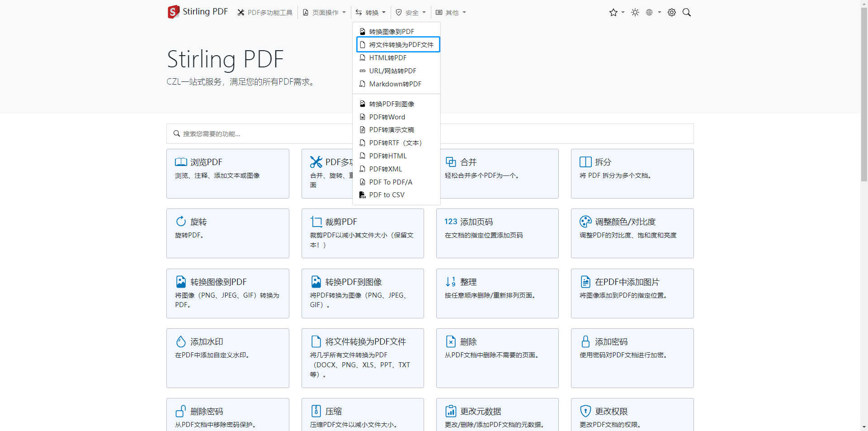
Task: Toggle dark mode with sun icon
Action: coord(635,13)
